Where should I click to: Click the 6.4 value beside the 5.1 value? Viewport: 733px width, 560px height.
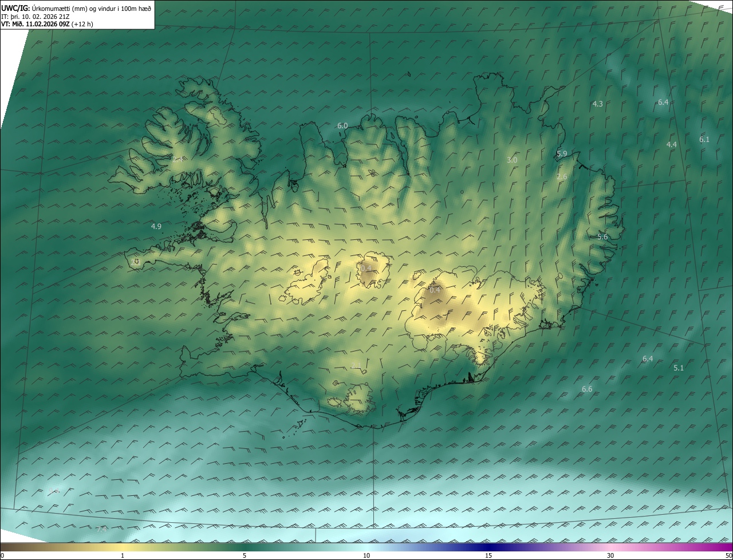[648, 358]
